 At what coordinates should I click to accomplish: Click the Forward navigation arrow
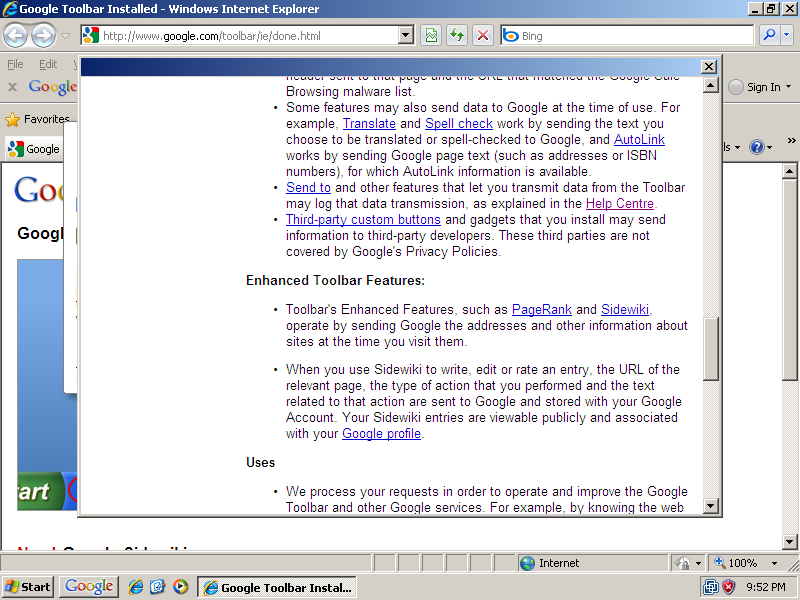43,36
